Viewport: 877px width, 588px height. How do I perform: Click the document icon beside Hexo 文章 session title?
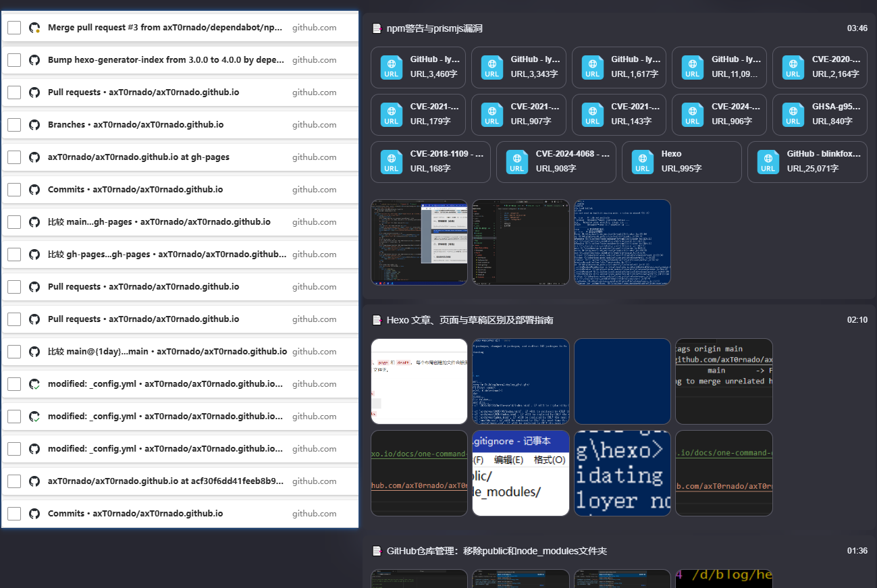(376, 319)
